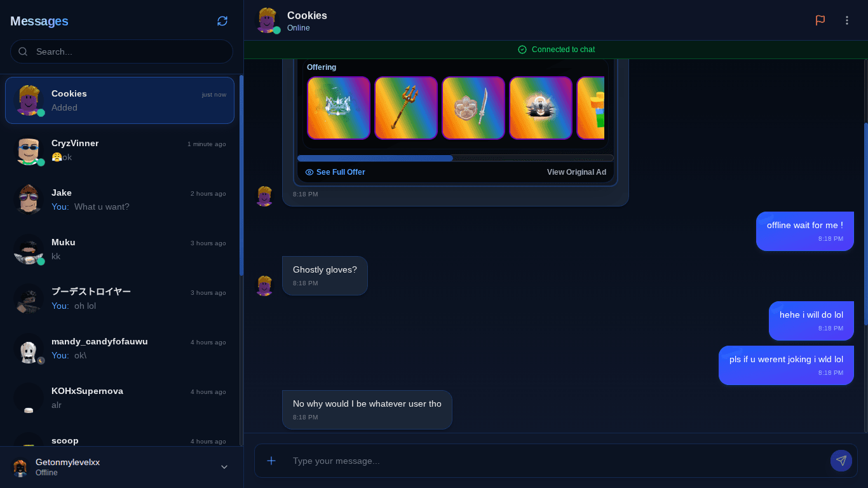868x488 pixels.
Task: Click プーデストロイヤー avatar in list
Action: pos(29,299)
